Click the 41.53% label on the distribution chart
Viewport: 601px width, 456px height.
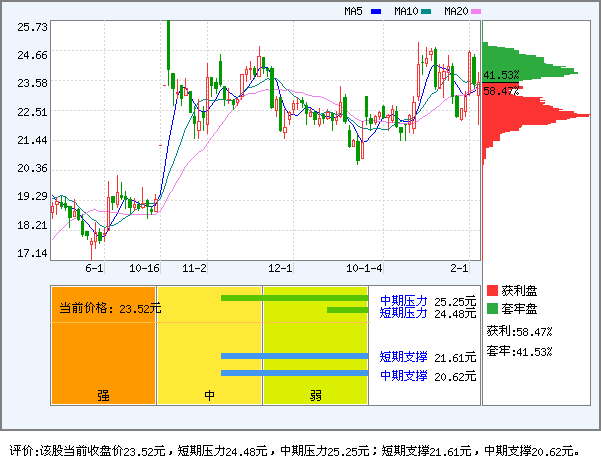(x=501, y=75)
